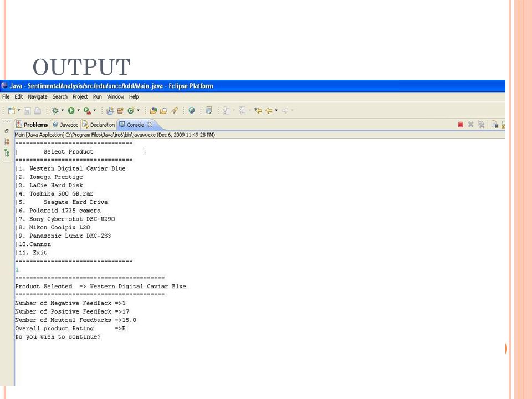Image resolution: width=532 pixels, height=399 pixels.
Task: Switch to the Declaration tab
Action: pyautogui.click(x=99, y=125)
